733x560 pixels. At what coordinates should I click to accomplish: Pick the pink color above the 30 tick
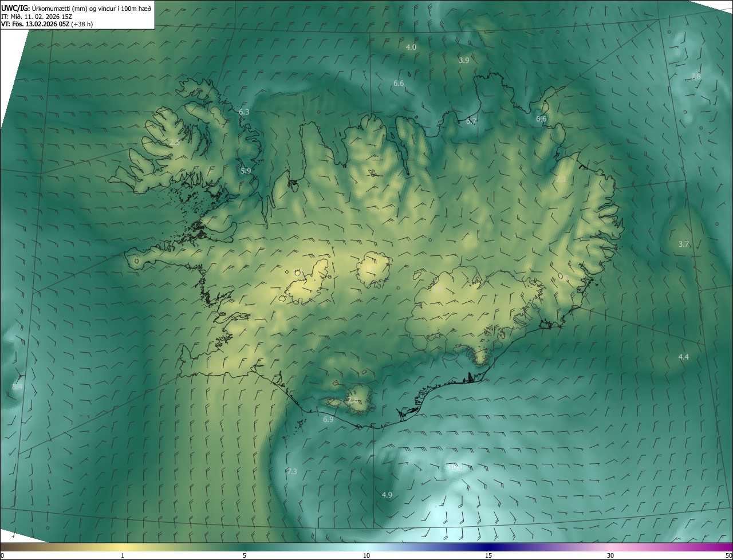point(610,547)
